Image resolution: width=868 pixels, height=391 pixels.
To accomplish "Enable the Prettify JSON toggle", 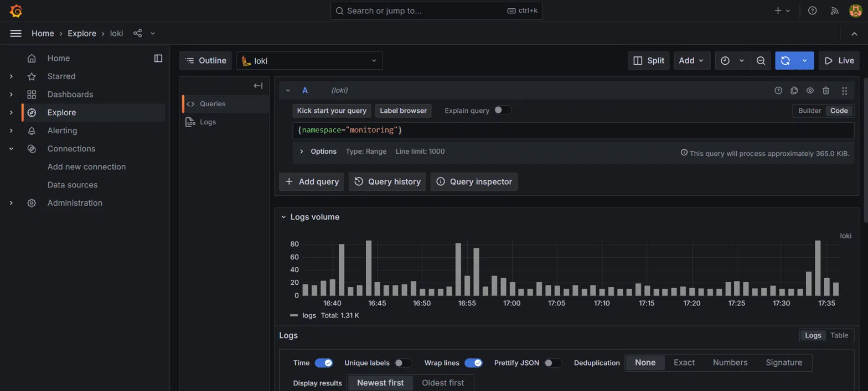I will [x=553, y=363].
